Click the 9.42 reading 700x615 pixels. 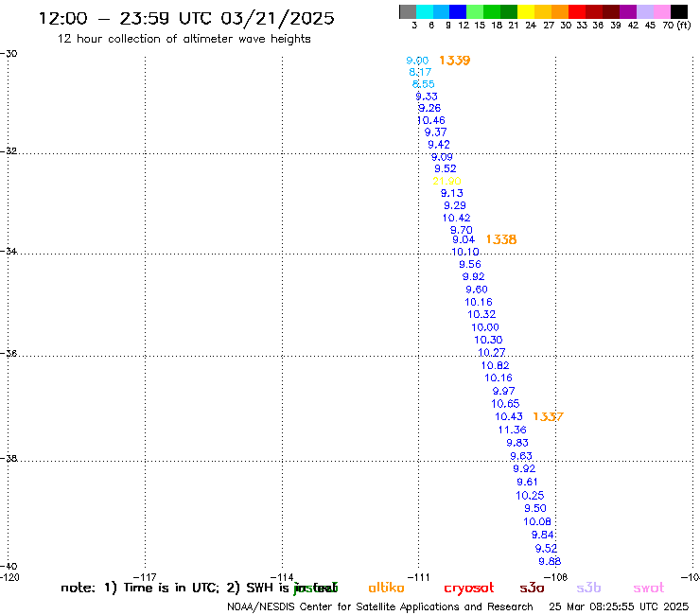pos(439,144)
